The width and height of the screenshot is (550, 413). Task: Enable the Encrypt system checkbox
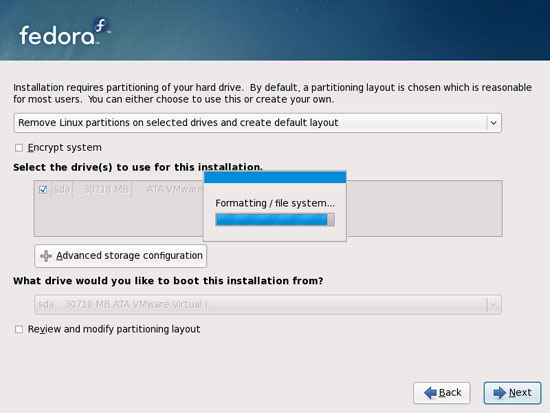coord(19,148)
